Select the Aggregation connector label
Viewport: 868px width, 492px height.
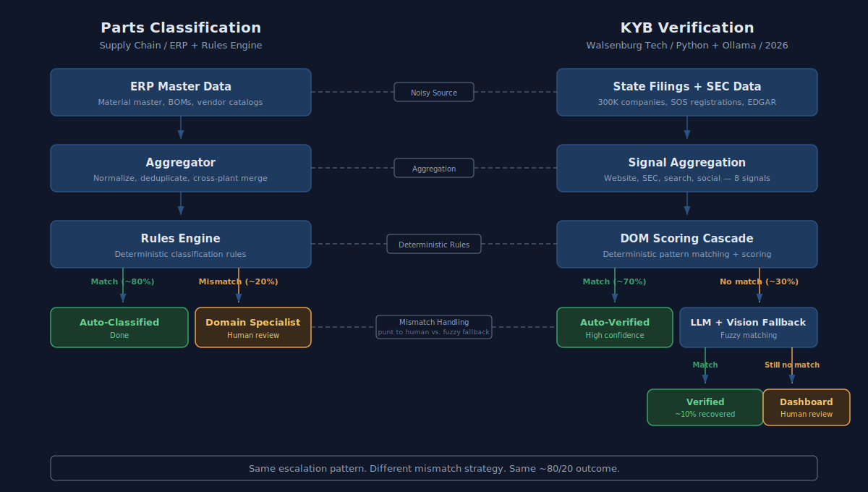point(434,168)
